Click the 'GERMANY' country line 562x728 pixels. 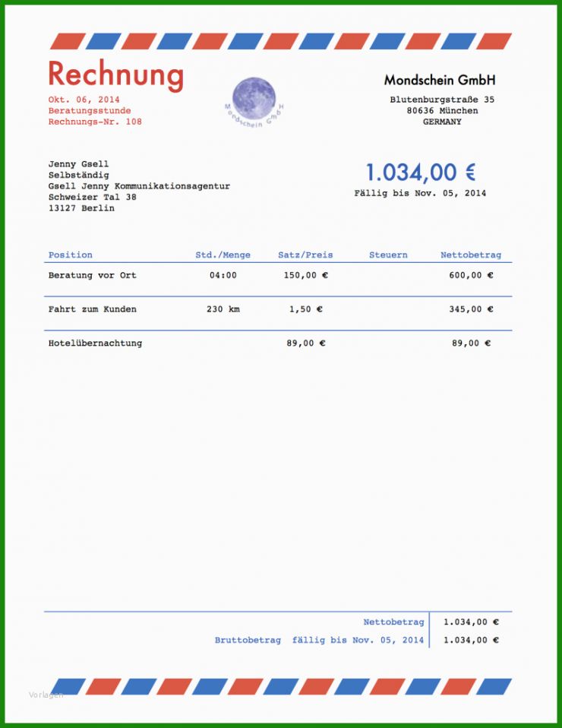pos(442,122)
